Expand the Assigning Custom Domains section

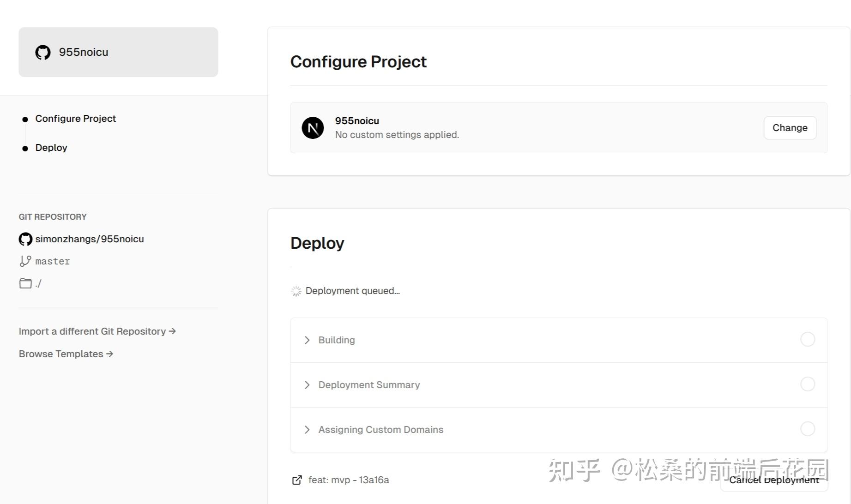coord(307,430)
